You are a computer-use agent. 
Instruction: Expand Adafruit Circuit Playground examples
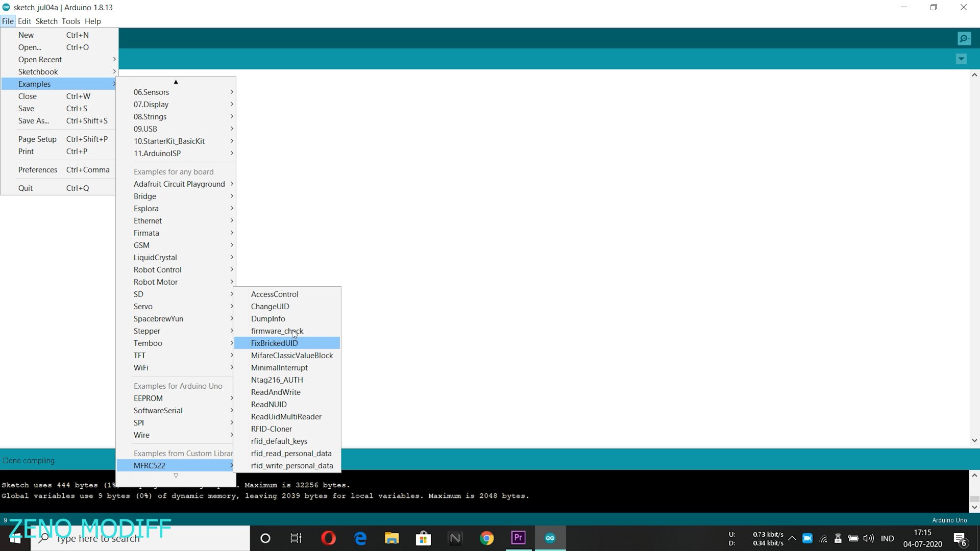[176, 184]
